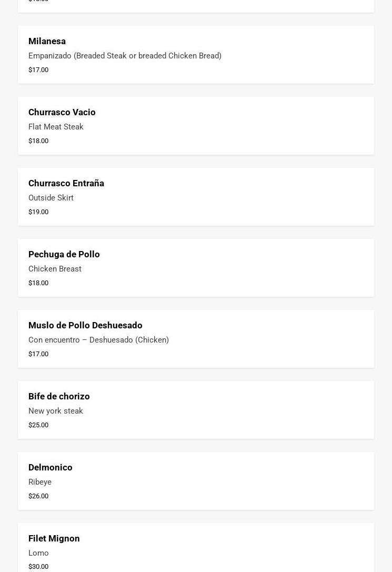Click the Outside Skirt description
The height and width of the screenshot is (572, 392).
(x=51, y=198)
